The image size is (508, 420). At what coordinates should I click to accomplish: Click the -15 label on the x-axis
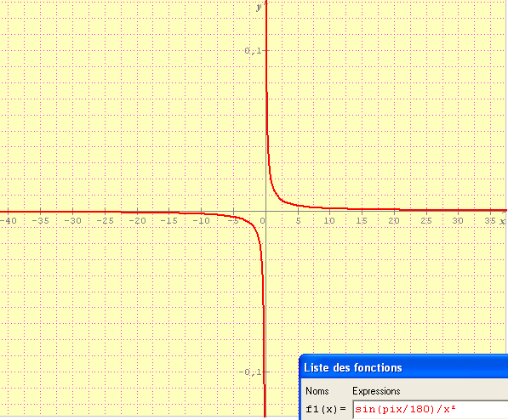pos(168,221)
